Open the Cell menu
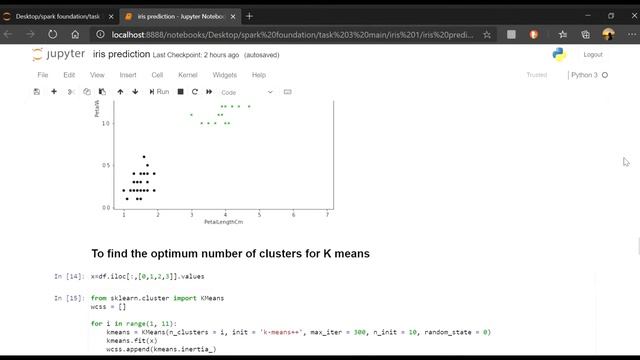This screenshot has height=360, width=640. pyautogui.click(x=157, y=75)
